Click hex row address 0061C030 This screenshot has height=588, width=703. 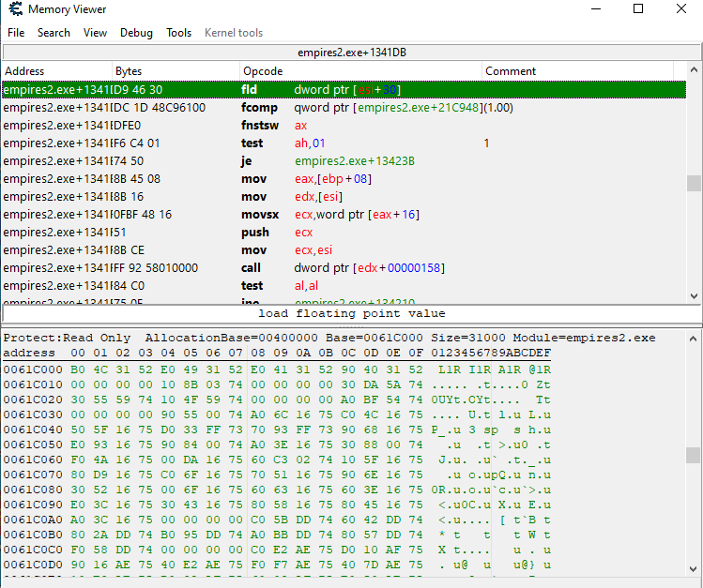33,415
